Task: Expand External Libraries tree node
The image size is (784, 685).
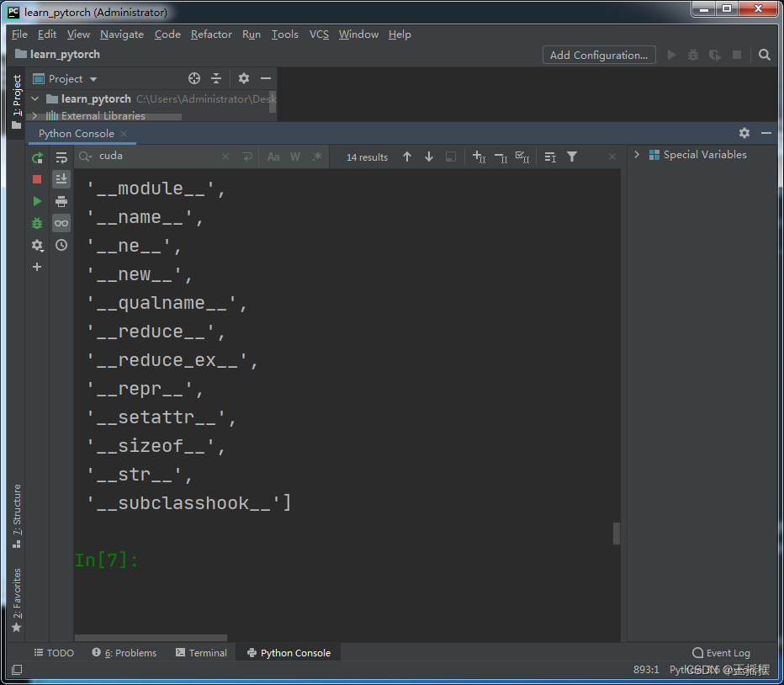Action: [35, 116]
